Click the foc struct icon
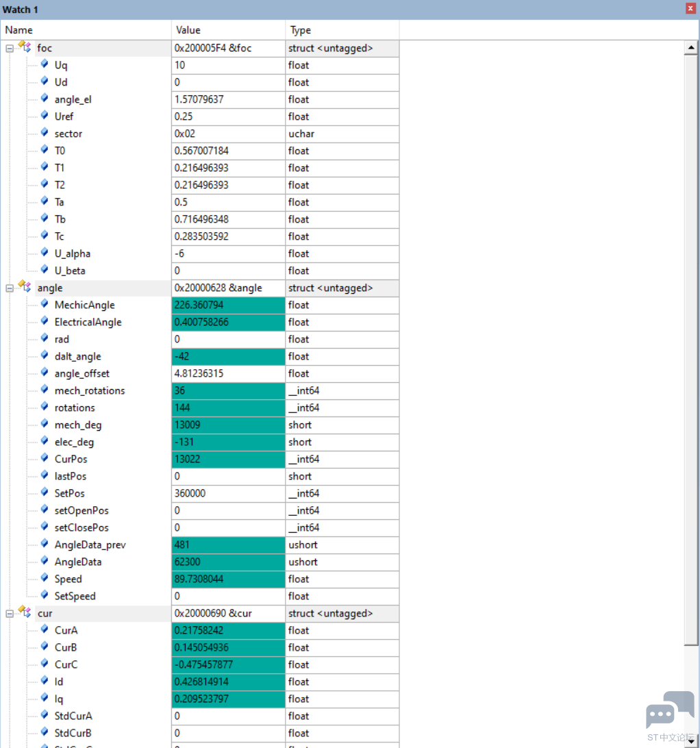Screen dimensions: 700x748 click(25, 47)
